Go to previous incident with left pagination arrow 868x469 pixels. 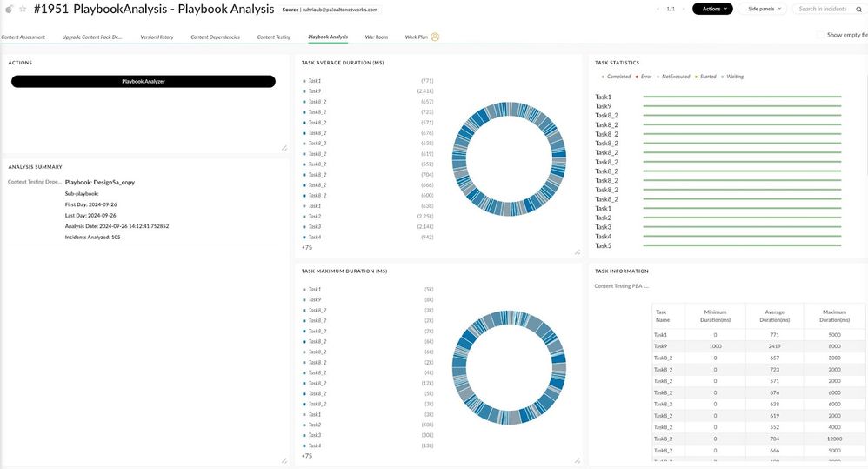pos(658,9)
